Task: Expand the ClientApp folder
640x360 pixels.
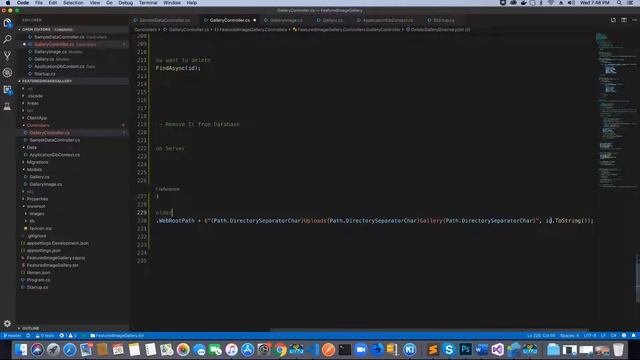Action: (x=37, y=118)
